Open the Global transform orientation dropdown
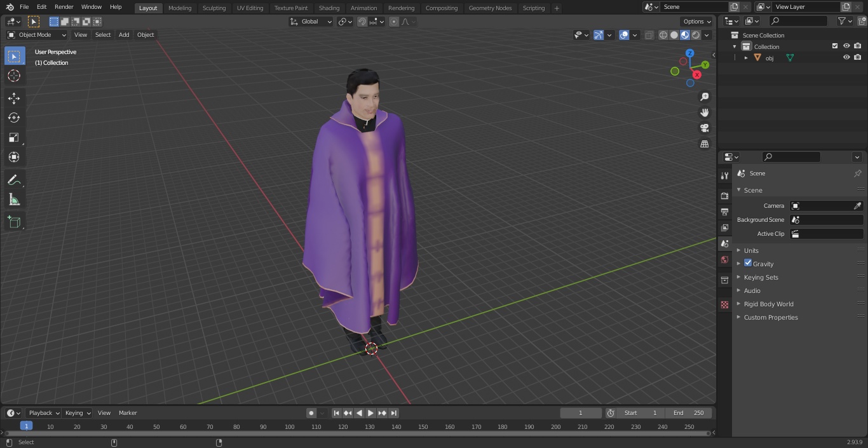Viewport: 868px width, 448px height. pos(311,22)
